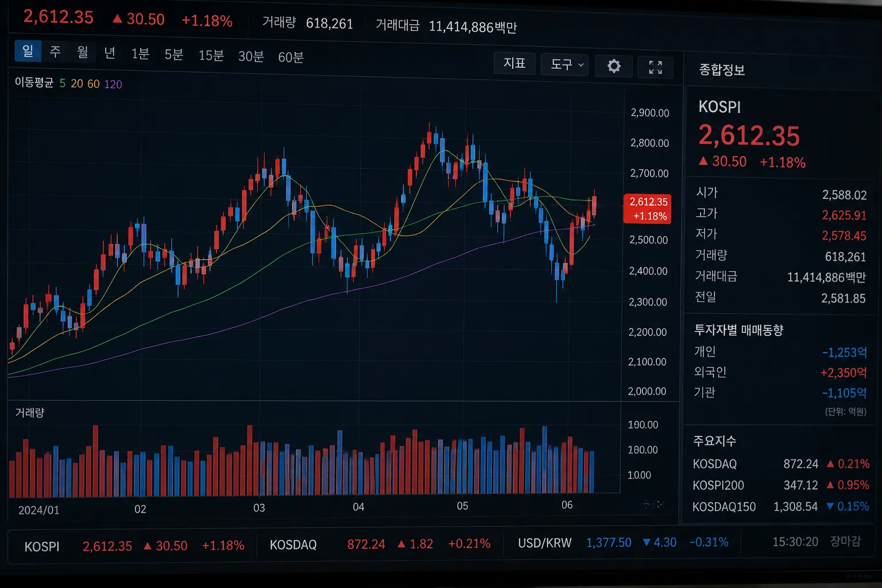Select the 시가 value 2,588.02

pos(844,195)
